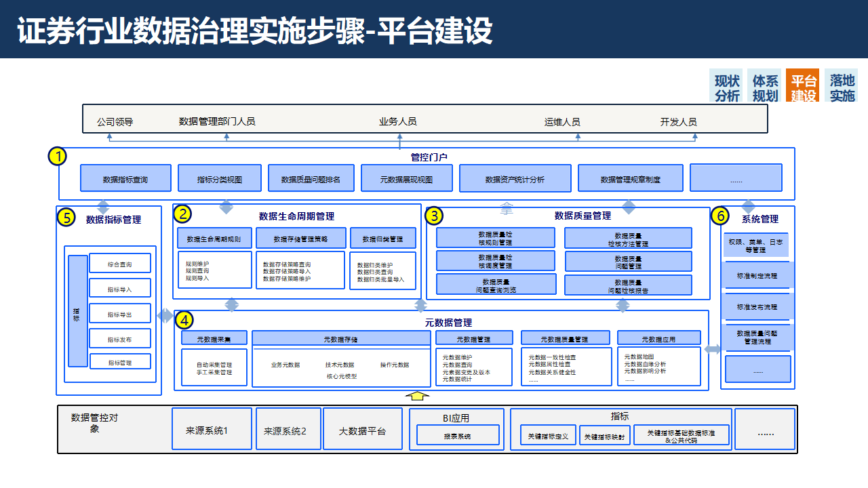Select the 元数据质量管理 header box

(x=564, y=338)
